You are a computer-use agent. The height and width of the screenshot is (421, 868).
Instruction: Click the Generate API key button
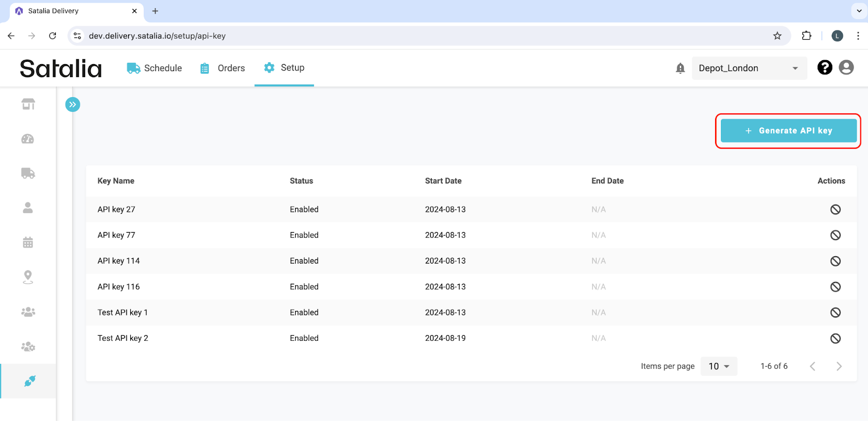click(788, 131)
